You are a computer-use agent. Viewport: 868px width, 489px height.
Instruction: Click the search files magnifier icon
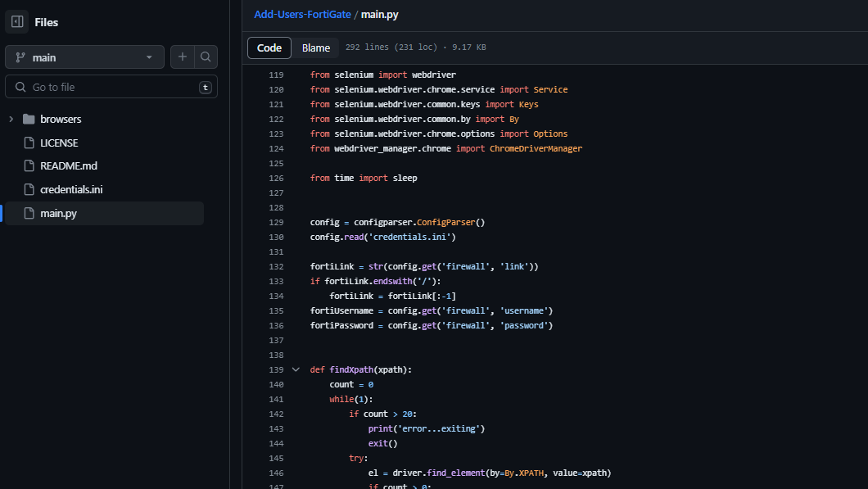click(206, 57)
